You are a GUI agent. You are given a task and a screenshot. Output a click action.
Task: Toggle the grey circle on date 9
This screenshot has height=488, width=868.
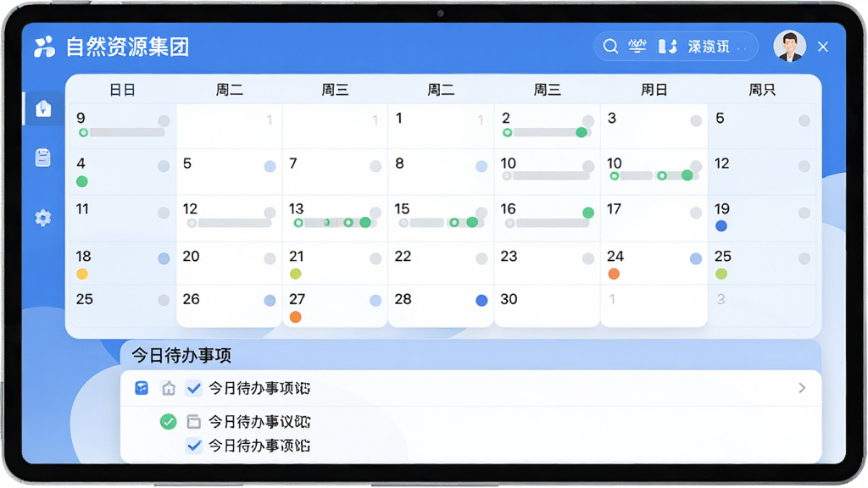(164, 120)
